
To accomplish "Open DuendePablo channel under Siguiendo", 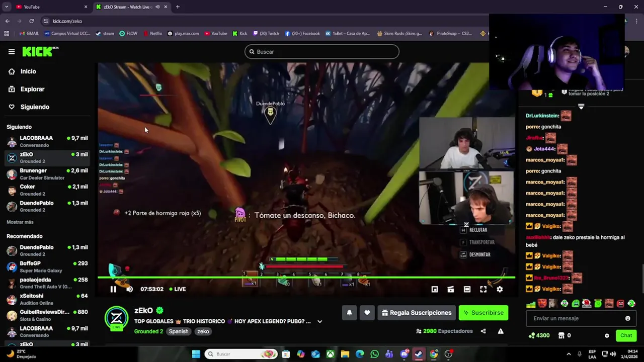I will (47, 206).
